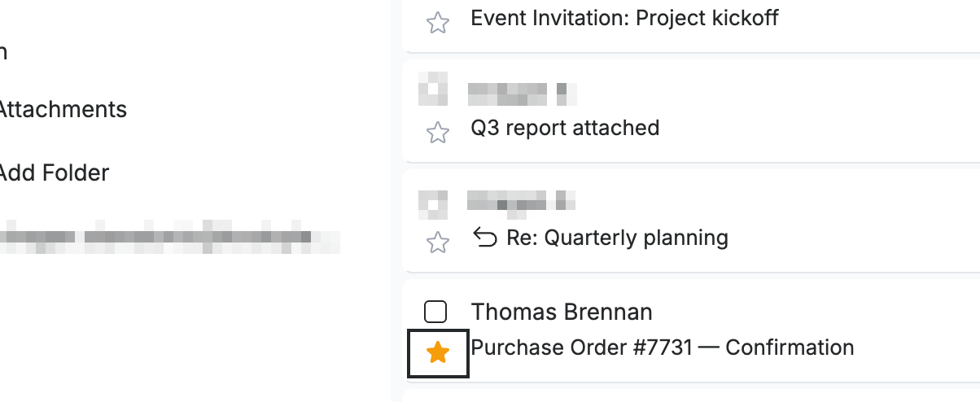Viewport: 980px width, 402px height.
Task: Select the partially visible email card below Purchase Order
Action: (x=692, y=395)
